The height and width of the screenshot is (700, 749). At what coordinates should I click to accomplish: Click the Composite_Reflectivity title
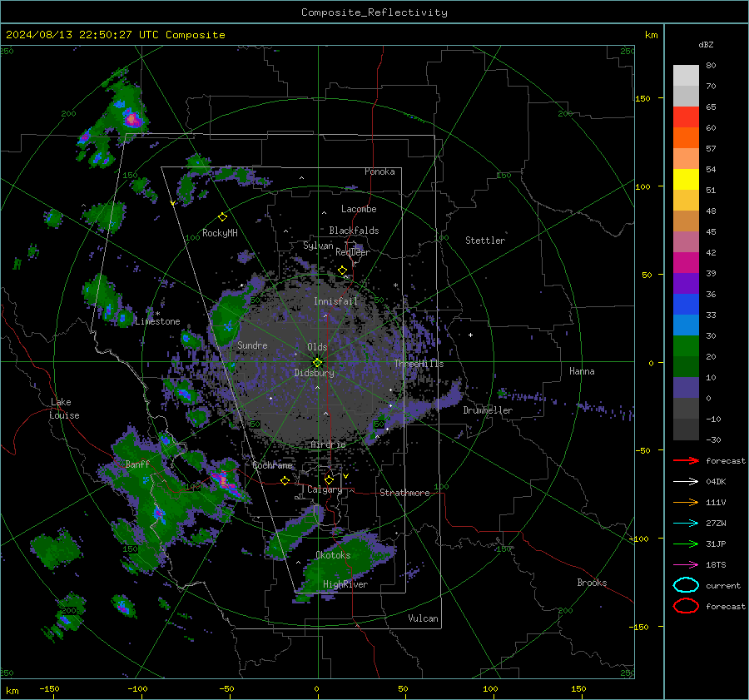(374, 12)
